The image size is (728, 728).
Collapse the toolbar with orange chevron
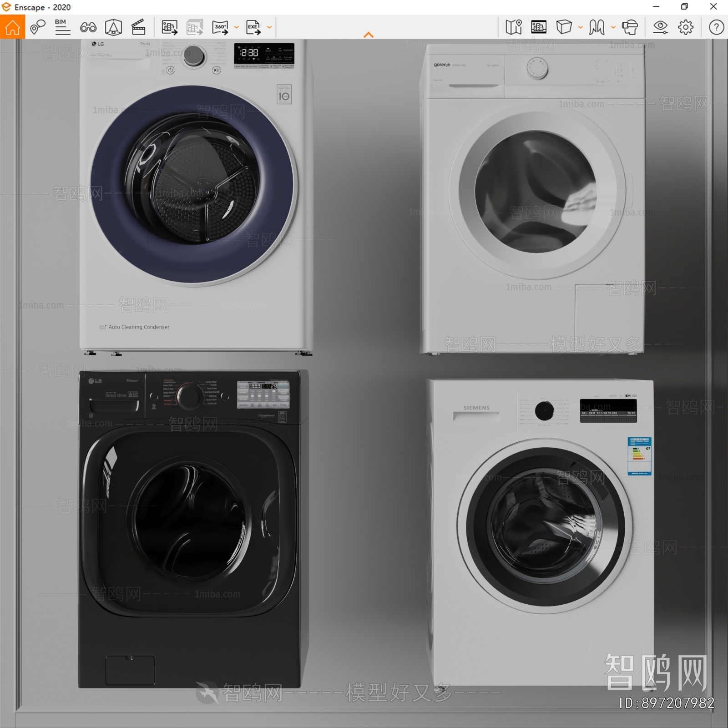(x=369, y=35)
